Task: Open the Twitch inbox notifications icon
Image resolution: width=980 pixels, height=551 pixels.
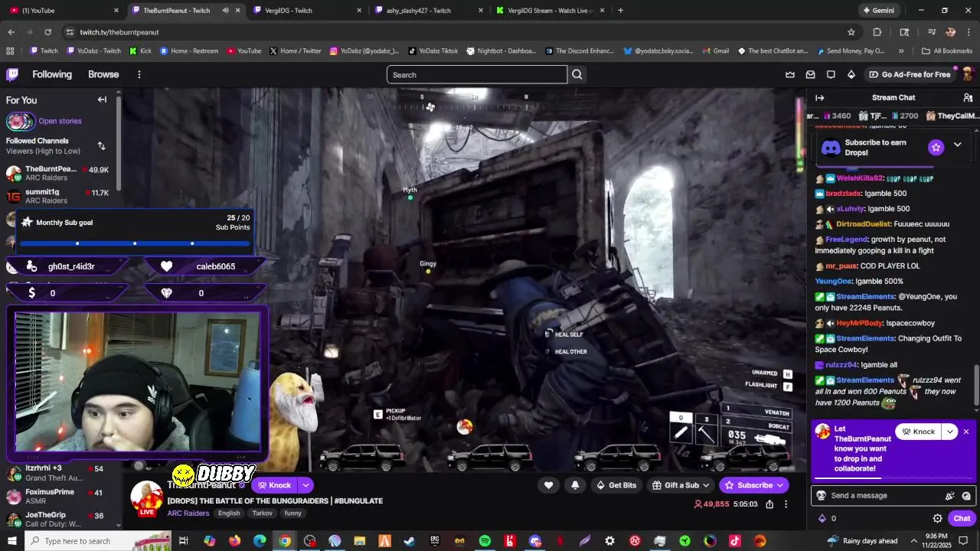Action: pos(810,74)
